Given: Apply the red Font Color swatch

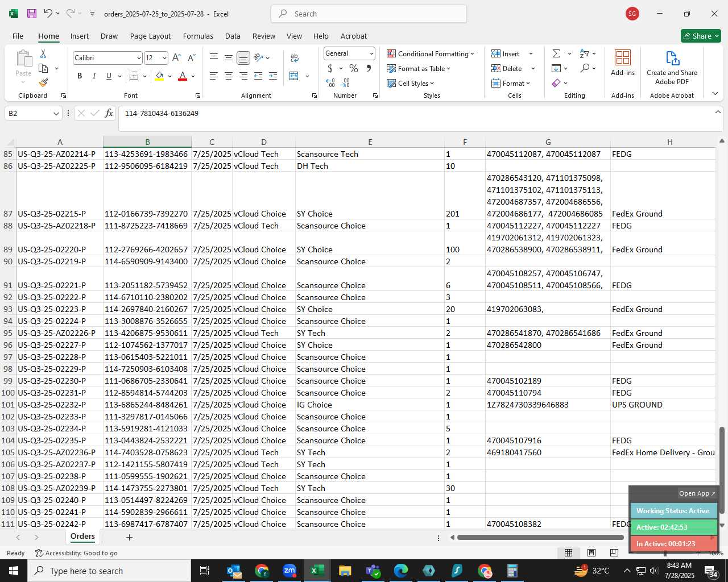Looking at the screenshot, I should pyautogui.click(x=183, y=76).
